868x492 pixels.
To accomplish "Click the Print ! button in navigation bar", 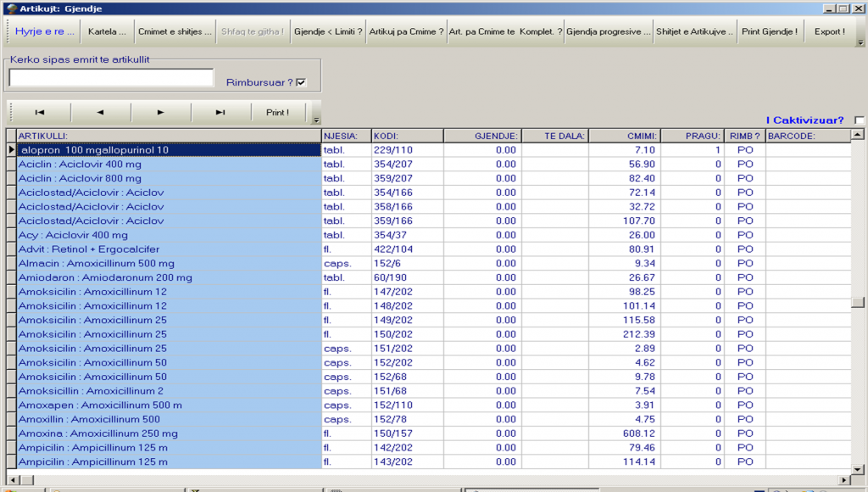I will click(x=278, y=113).
